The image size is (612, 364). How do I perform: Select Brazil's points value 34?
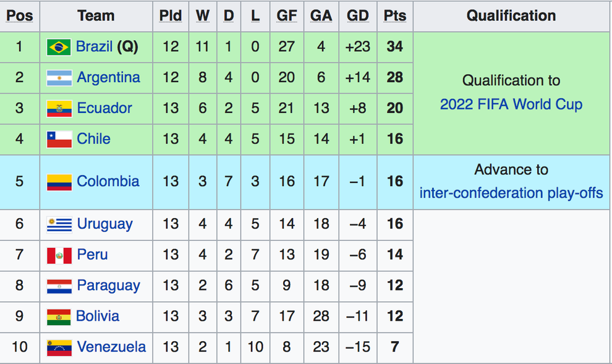click(394, 46)
